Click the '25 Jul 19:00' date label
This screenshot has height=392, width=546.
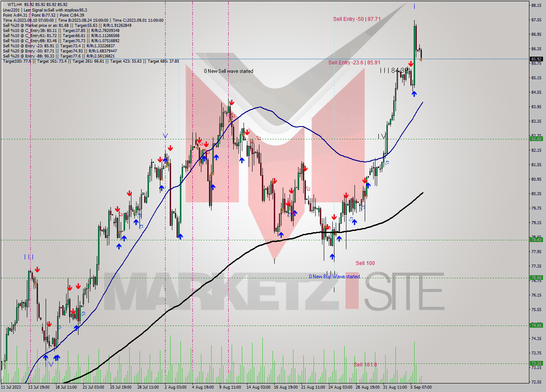click(x=121, y=387)
